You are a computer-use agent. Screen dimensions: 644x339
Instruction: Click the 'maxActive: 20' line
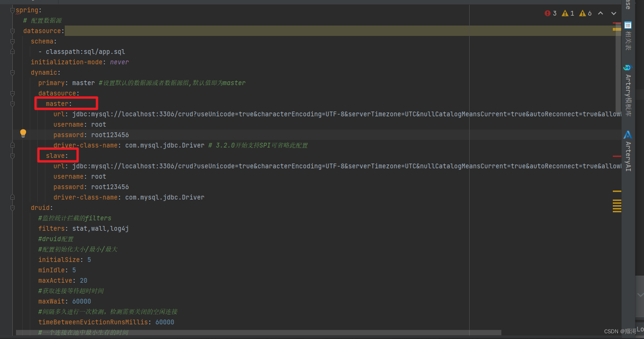63,280
